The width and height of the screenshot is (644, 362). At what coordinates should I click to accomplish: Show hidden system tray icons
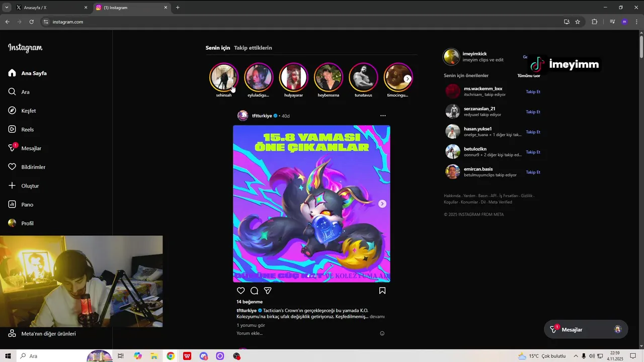point(576,356)
